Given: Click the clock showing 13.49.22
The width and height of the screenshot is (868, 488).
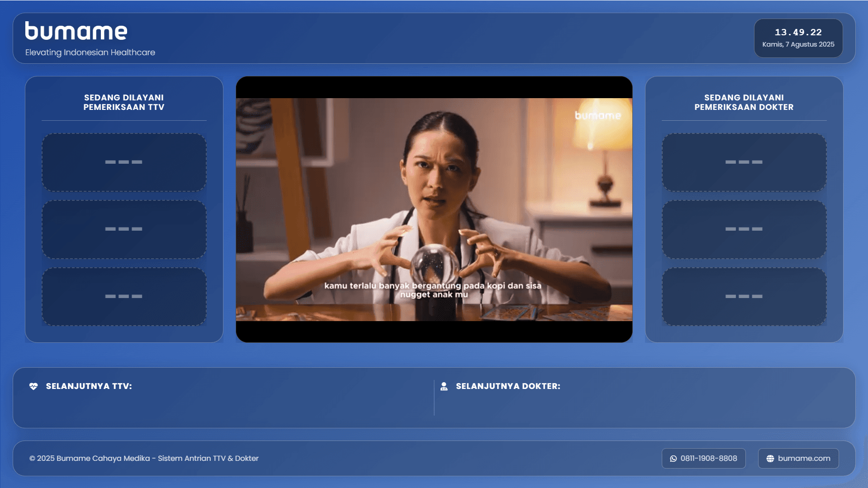Looking at the screenshot, I should pos(798,32).
